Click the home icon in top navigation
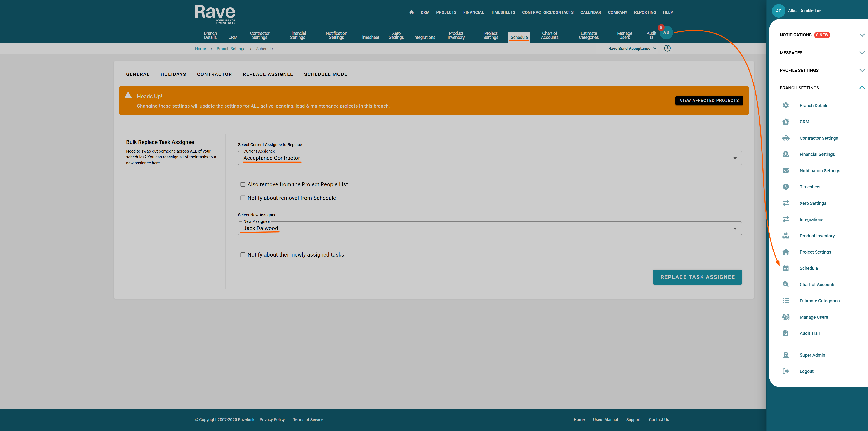 [x=411, y=12]
